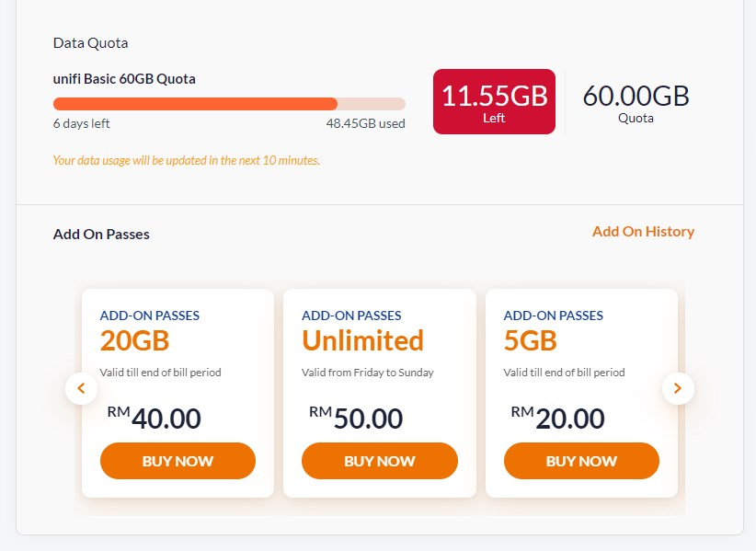Click the left carousel arrow icon
This screenshot has height=551, width=756.
(x=81, y=388)
